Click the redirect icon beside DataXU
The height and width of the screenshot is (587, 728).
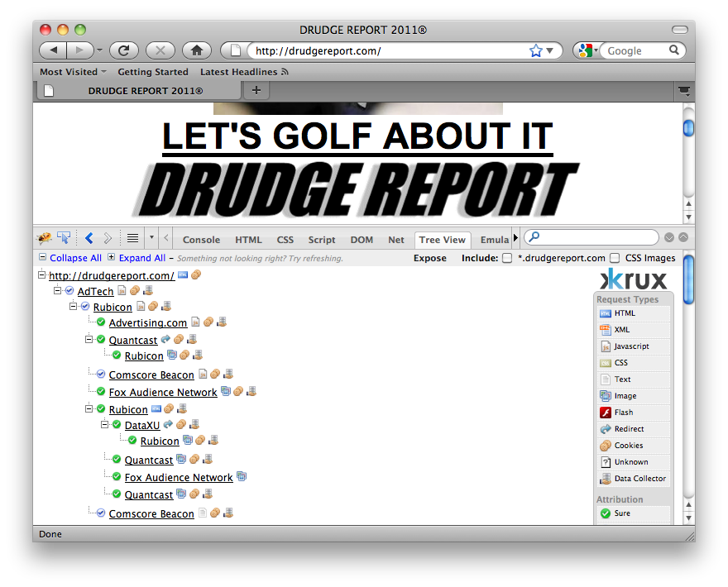tap(168, 424)
